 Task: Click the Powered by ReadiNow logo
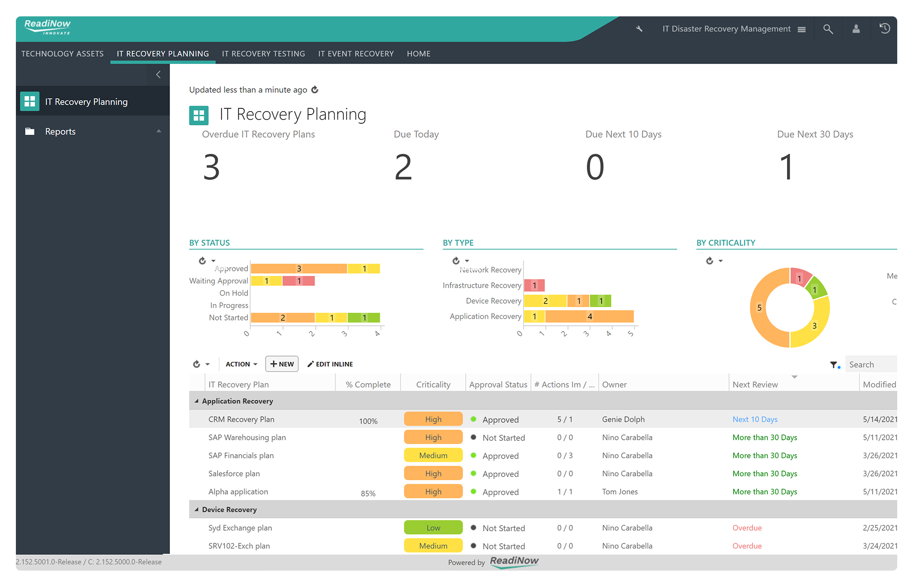(514, 562)
